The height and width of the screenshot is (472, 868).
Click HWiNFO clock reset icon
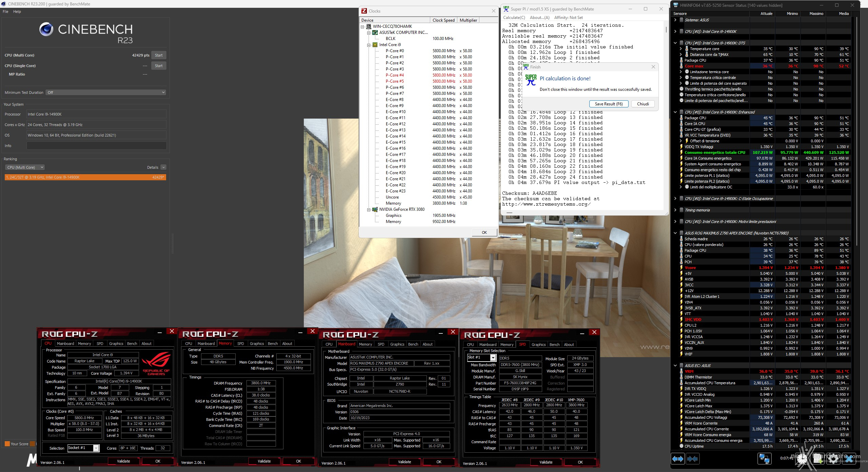[x=802, y=459]
